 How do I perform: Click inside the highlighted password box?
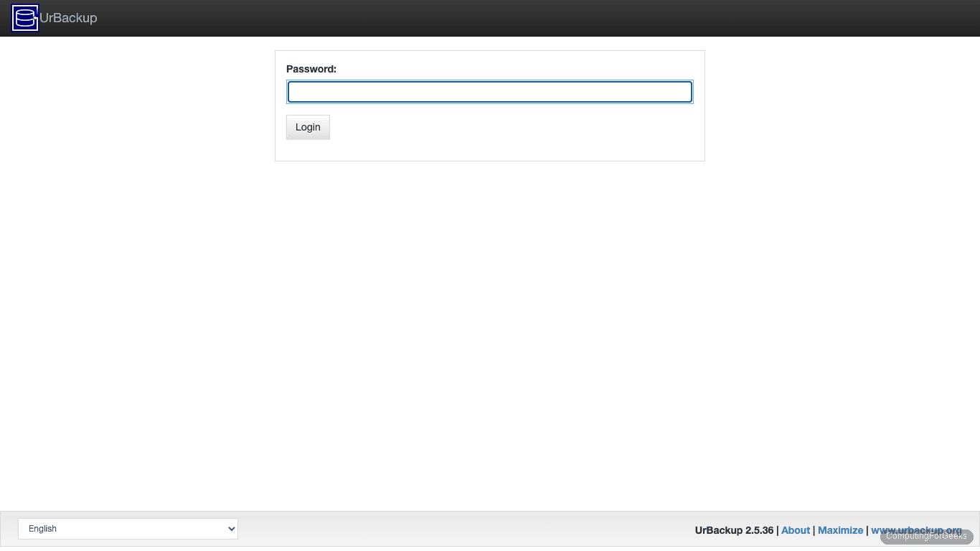[489, 91]
